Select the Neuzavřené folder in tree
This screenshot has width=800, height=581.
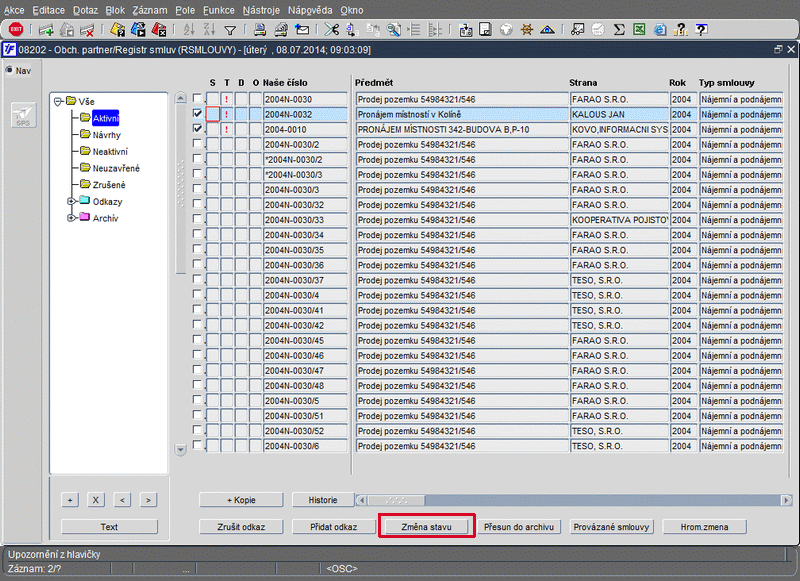(116, 168)
